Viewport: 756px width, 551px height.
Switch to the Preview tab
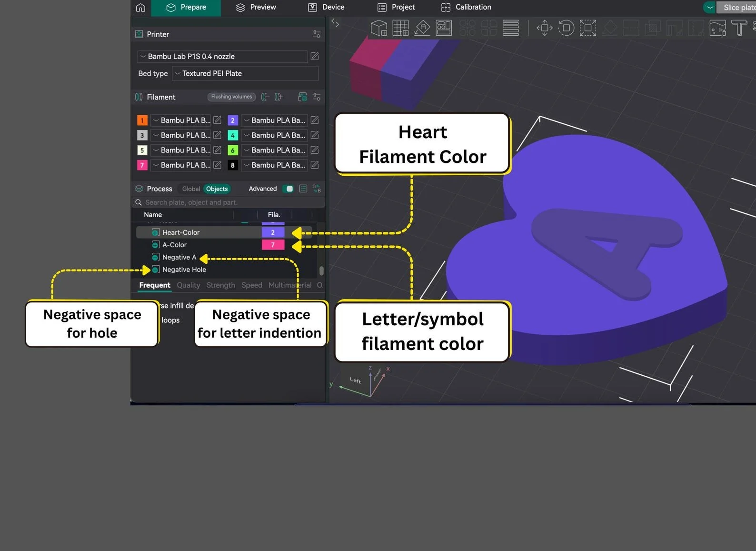point(256,8)
